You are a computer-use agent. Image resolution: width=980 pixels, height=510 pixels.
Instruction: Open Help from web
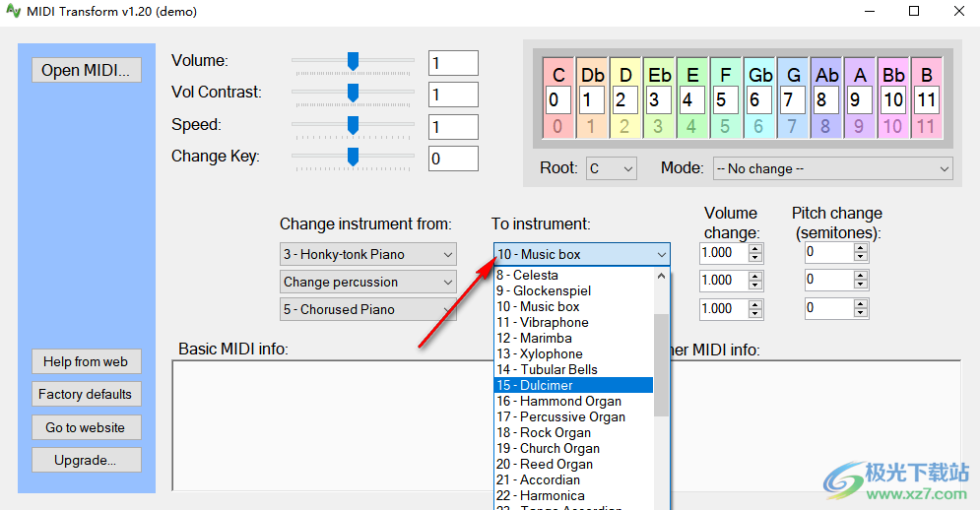(86, 361)
